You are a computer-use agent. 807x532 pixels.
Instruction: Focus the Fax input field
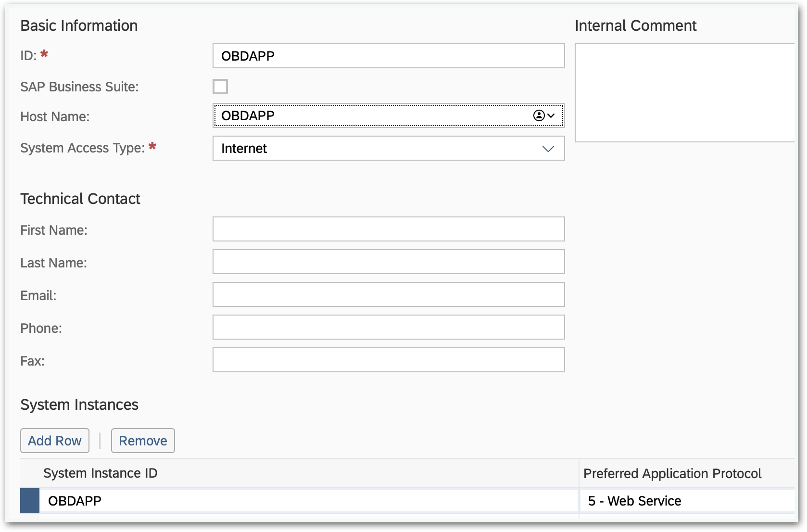(x=389, y=360)
